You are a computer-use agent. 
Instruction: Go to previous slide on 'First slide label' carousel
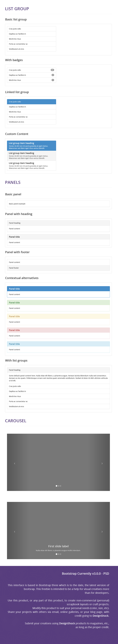pos(14,531)
